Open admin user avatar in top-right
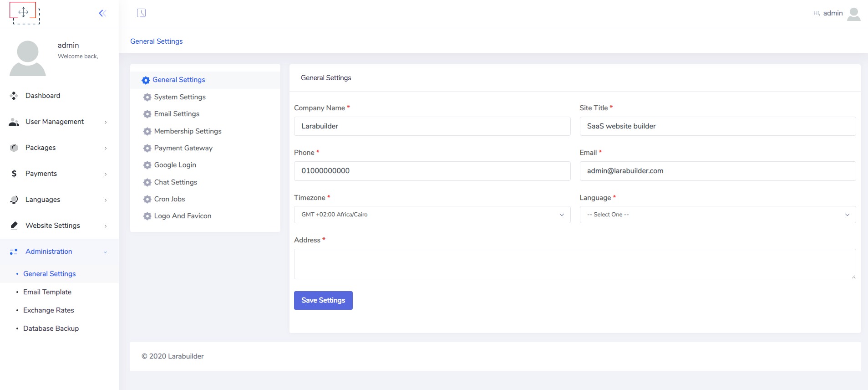This screenshot has width=868, height=390. (x=853, y=14)
